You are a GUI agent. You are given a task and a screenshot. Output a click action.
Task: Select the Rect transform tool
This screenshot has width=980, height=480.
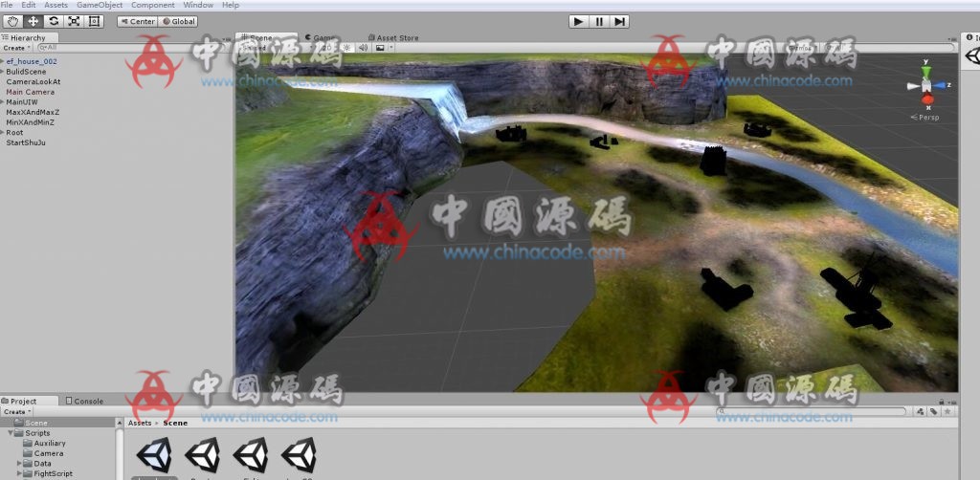[95, 21]
